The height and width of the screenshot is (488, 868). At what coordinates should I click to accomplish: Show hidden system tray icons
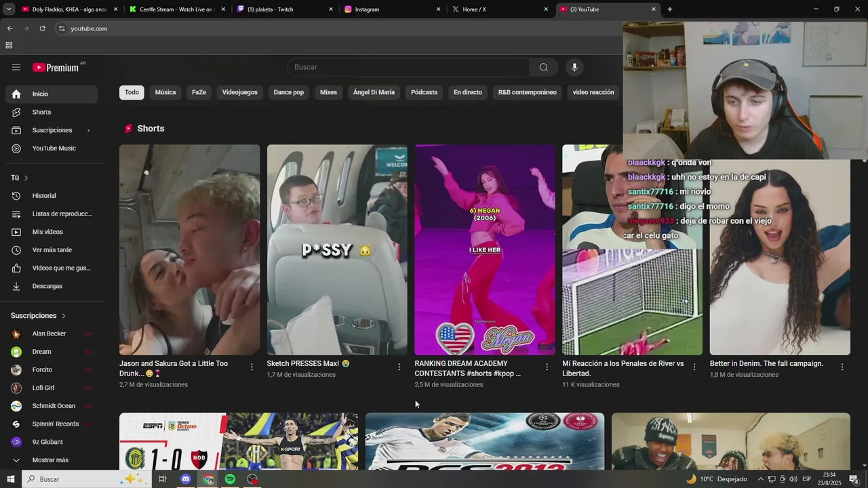point(760,479)
